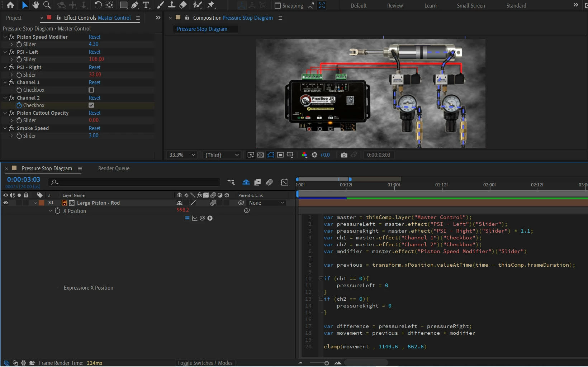The image size is (588, 367).
Task: Toggle the transparency grid in viewer
Action: pos(261,155)
